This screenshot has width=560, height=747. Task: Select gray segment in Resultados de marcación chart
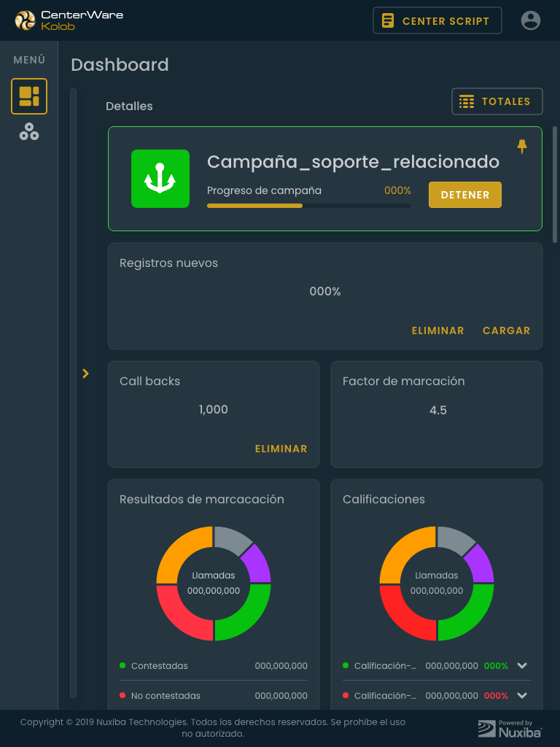pyautogui.click(x=233, y=539)
